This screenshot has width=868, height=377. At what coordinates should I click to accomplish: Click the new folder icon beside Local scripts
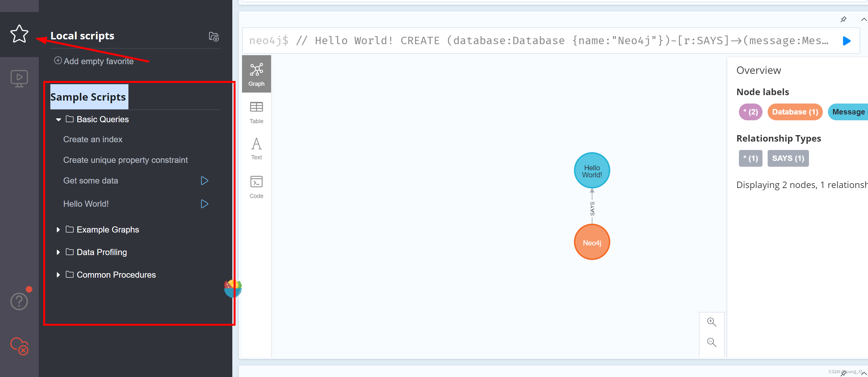pyautogui.click(x=214, y=36)
